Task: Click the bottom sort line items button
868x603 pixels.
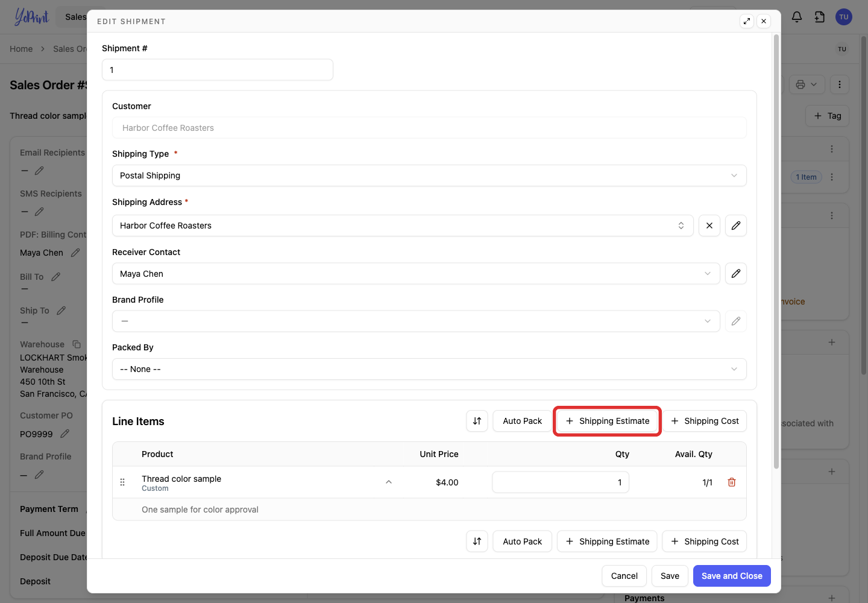Action: pos(477,541)
